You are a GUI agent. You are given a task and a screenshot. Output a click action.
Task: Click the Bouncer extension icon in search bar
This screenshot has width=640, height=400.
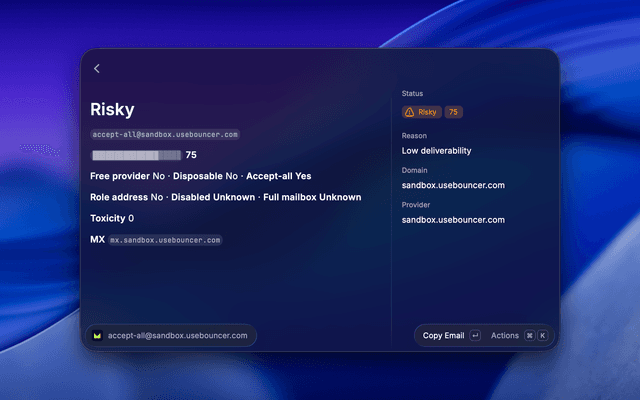pos(97,336)
